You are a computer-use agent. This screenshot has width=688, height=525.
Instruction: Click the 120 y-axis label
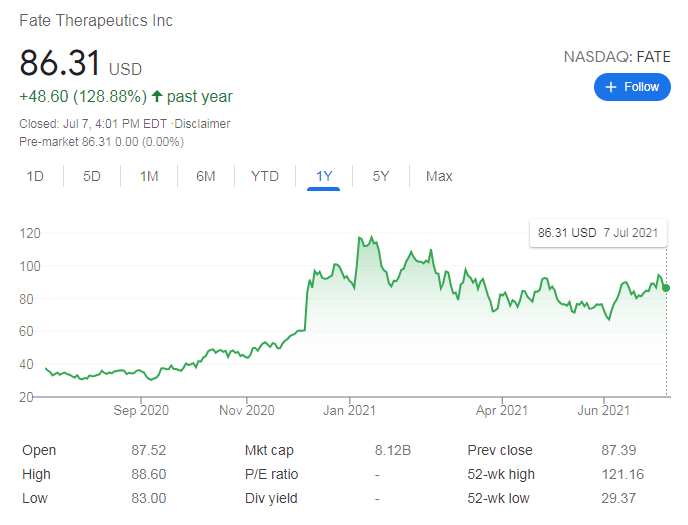coord(30,233)
